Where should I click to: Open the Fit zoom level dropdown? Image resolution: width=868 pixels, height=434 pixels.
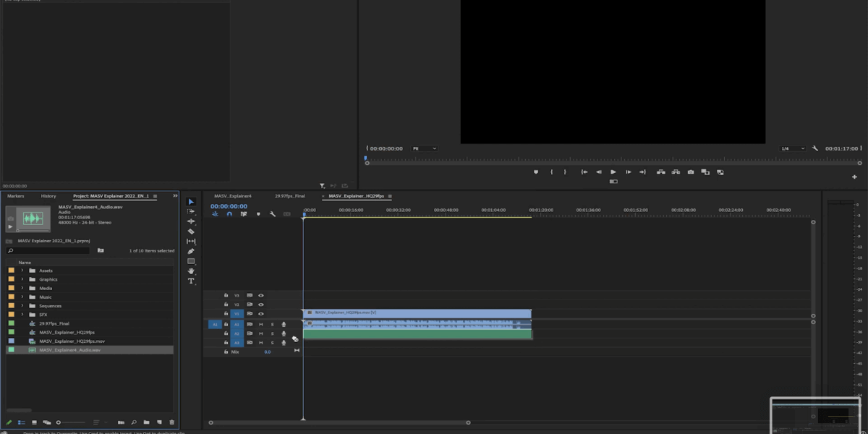pos(424,148)
